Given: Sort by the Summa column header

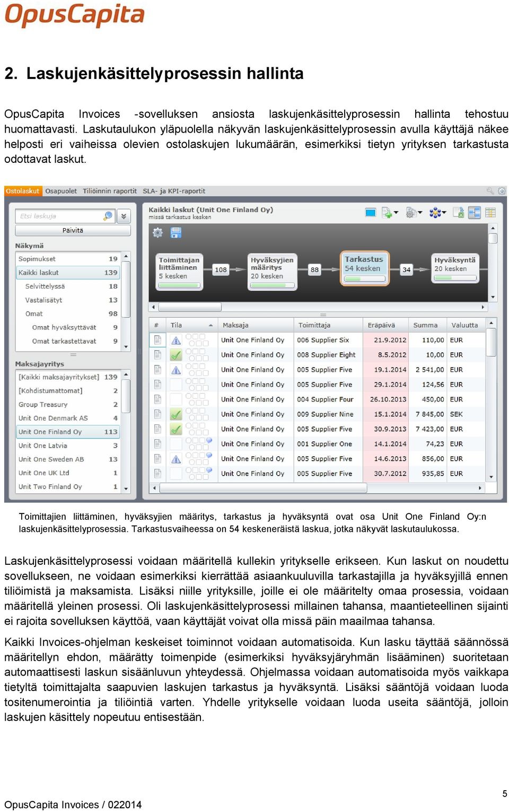Looking at the screenshot, I should click(x=427, y=325).
